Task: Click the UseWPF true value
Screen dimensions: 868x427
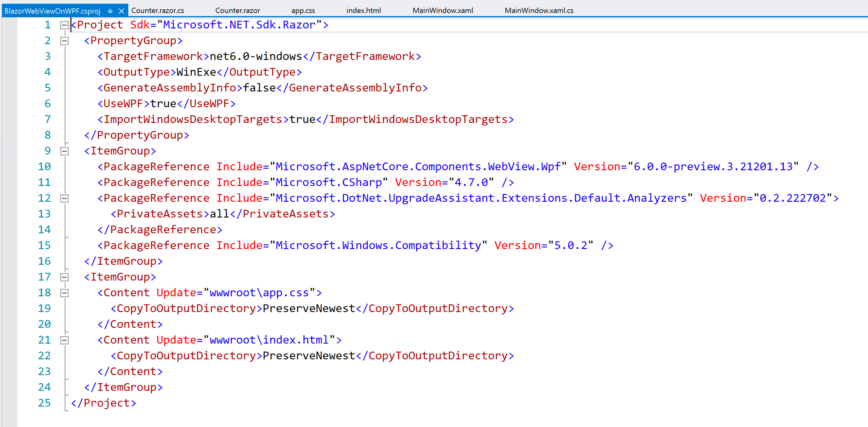Action: coord(163,104)
